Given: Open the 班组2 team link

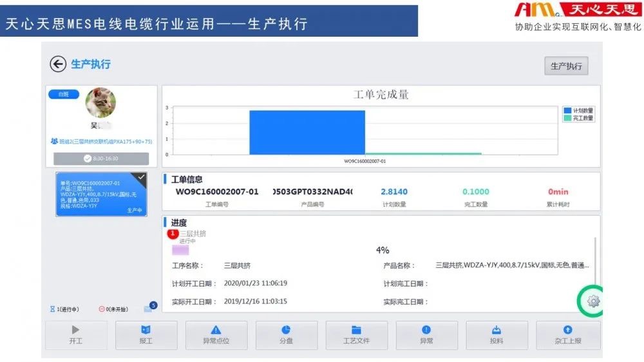Looking at the screenshot, I should (x=102, y=141).
